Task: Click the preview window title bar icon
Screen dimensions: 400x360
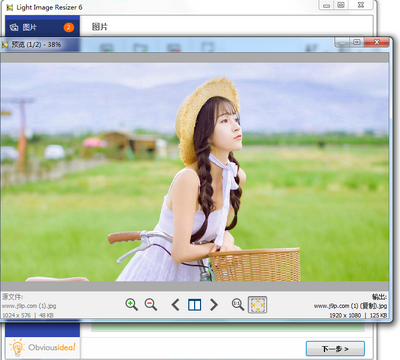Action: [x=5, y=44]
